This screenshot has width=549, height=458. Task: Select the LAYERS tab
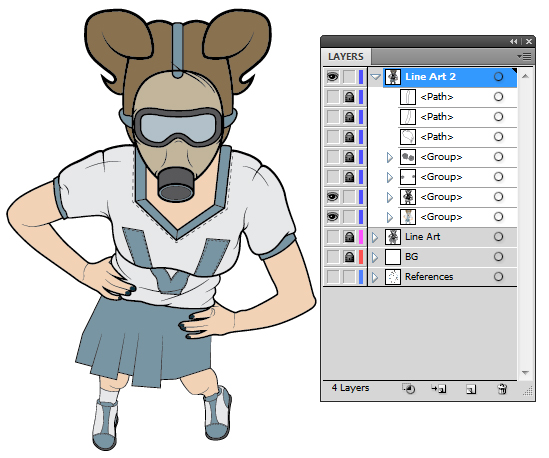click(346, 57)
